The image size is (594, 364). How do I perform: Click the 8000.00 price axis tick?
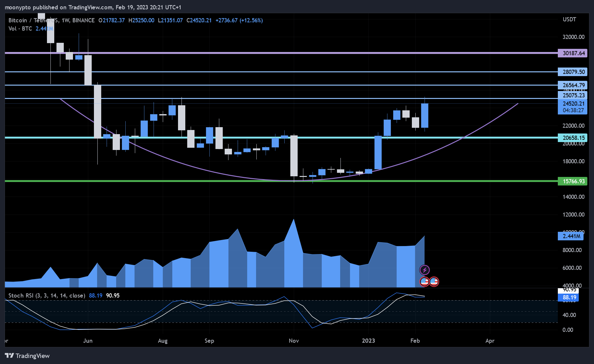coord(572,250)
